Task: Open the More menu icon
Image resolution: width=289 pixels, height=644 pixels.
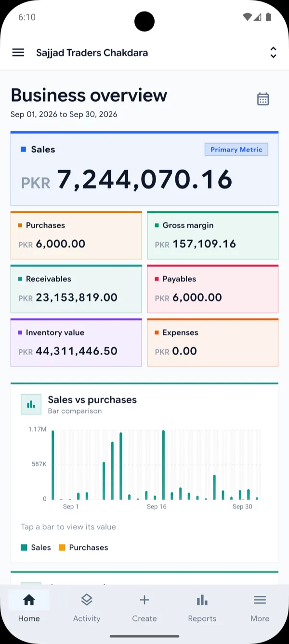Action: click(x=260, y=600)
